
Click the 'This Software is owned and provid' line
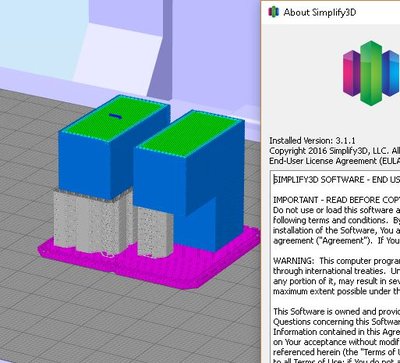pos(336,311)
